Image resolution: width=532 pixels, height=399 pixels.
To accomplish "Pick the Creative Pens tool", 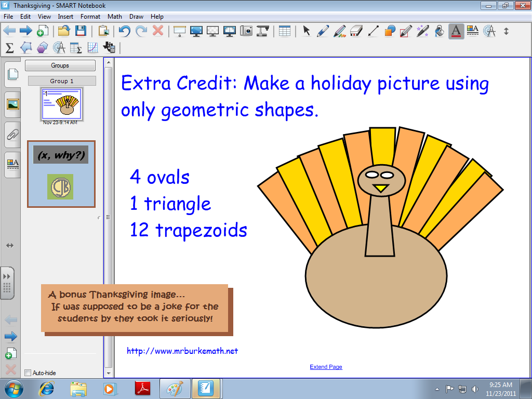I will pos(339,31).
